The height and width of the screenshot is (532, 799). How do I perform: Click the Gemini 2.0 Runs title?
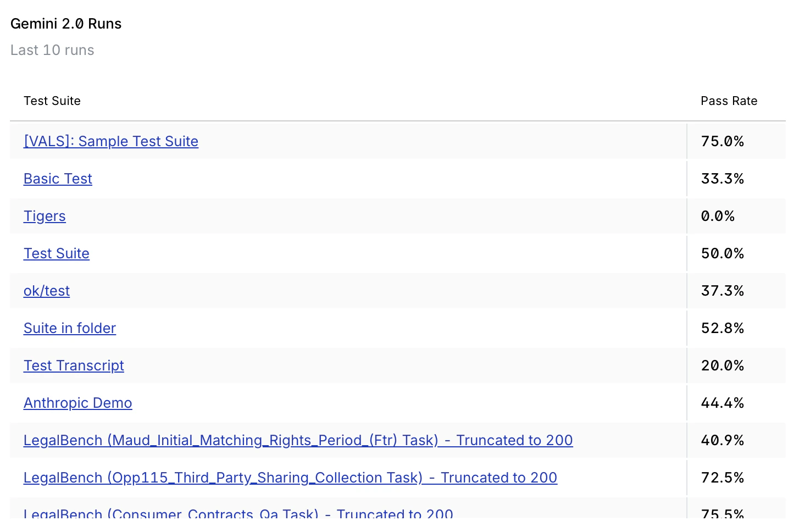65,24
